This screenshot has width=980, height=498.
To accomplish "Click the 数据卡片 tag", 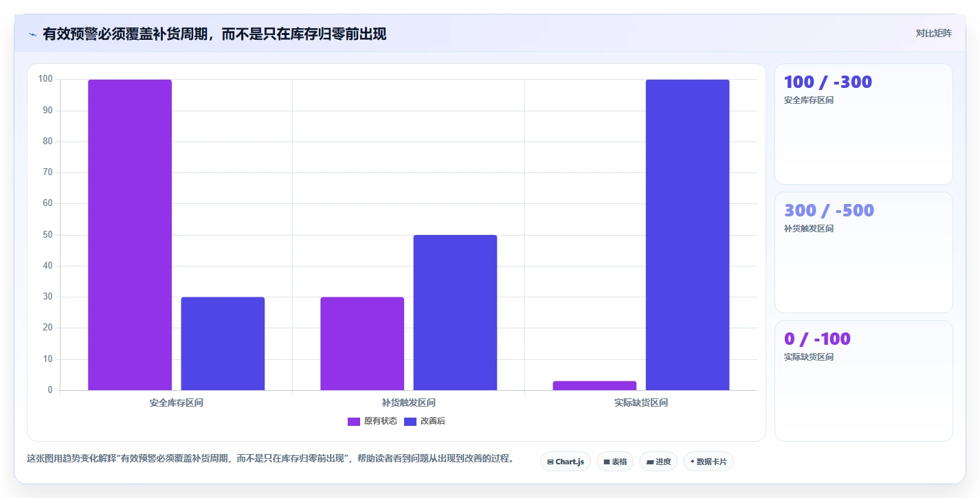I will click(709, 462).
